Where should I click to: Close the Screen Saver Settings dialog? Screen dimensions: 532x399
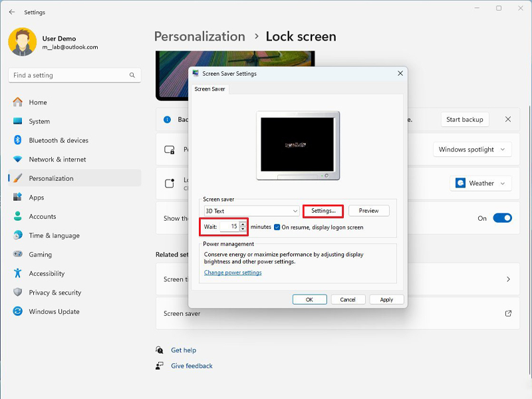400,73
